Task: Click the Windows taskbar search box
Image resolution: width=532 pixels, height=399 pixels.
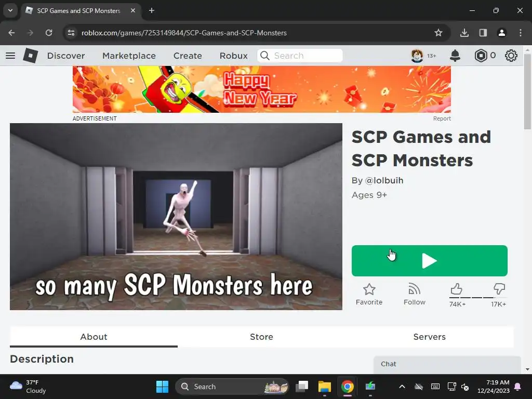Action: pyautogui.click(x=232, y=387)
